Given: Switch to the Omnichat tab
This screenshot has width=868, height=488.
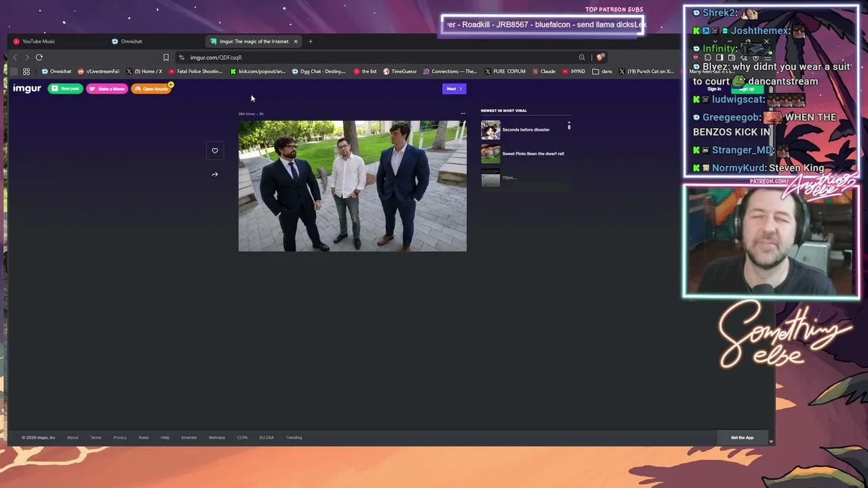Looking at the screenshot, I should (x=156, y=41).
